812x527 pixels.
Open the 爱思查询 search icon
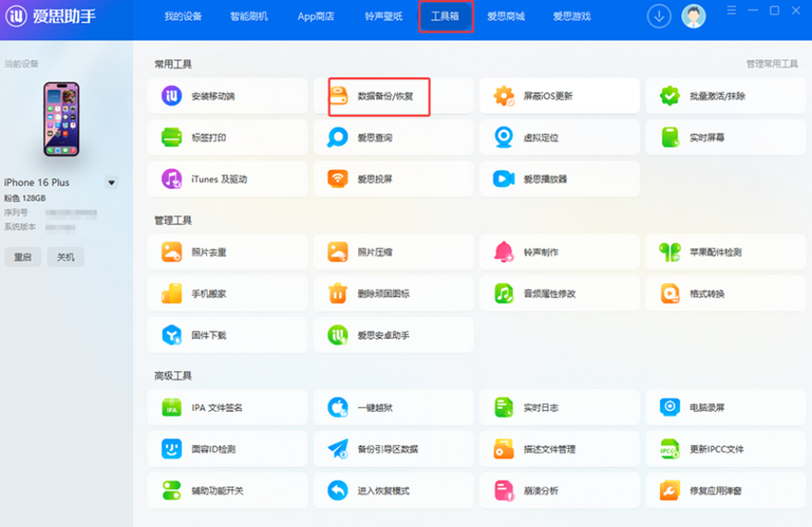338,137
